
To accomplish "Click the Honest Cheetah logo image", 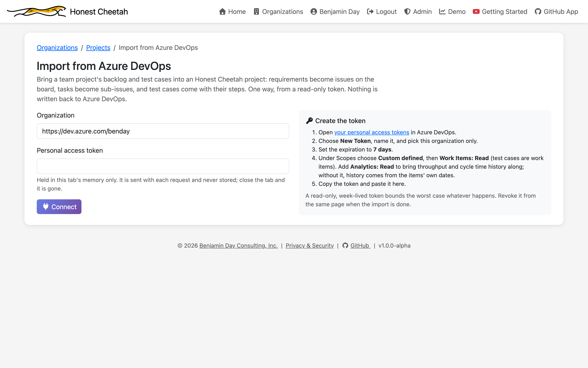I will pos(37,11).
